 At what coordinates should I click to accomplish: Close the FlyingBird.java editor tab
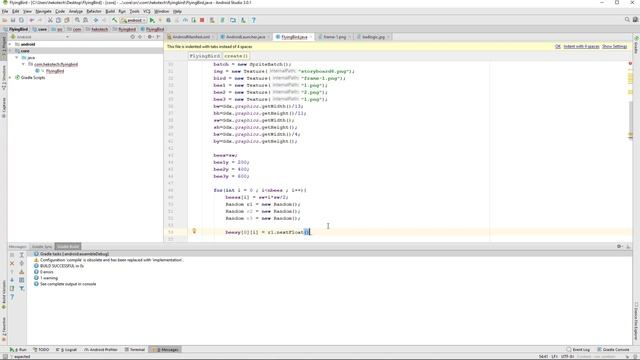tap(311, 37)
